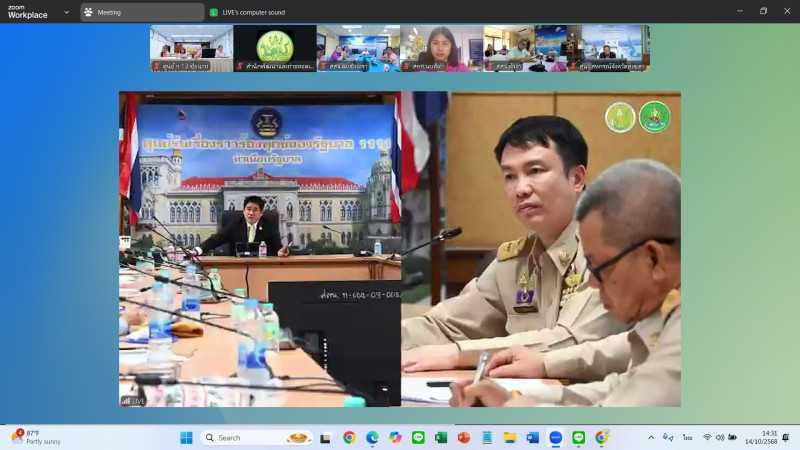800x450 pixels.
Task: Open PowerPoint from the taskbar
Action: 464,437
